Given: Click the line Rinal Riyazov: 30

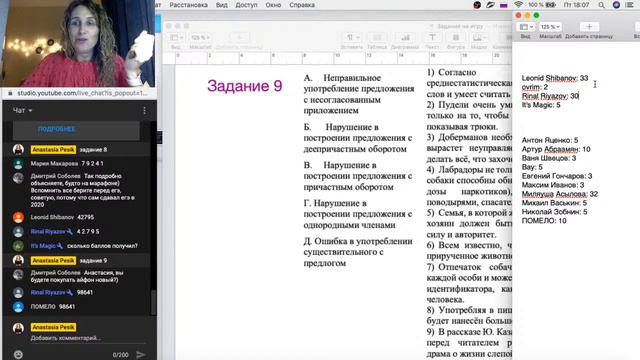Looking at the screenshot, I should pyautogui.click(x=550, y=96).
